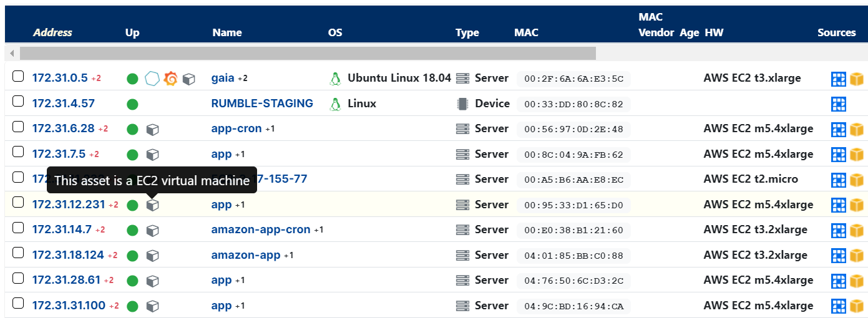Click the hardware text AWS EC2 t2.micro
The image size is (868, 318).
(751, 179)
